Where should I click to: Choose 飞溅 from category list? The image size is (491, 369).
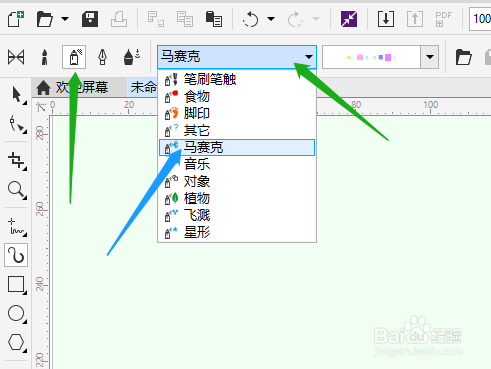click(237, 215)
